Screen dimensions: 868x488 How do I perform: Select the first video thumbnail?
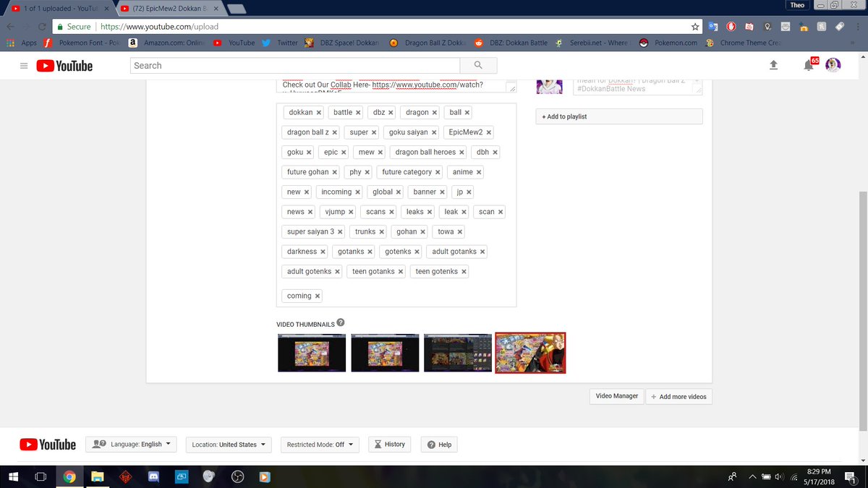pyautogui.click(x=312, y=353)
